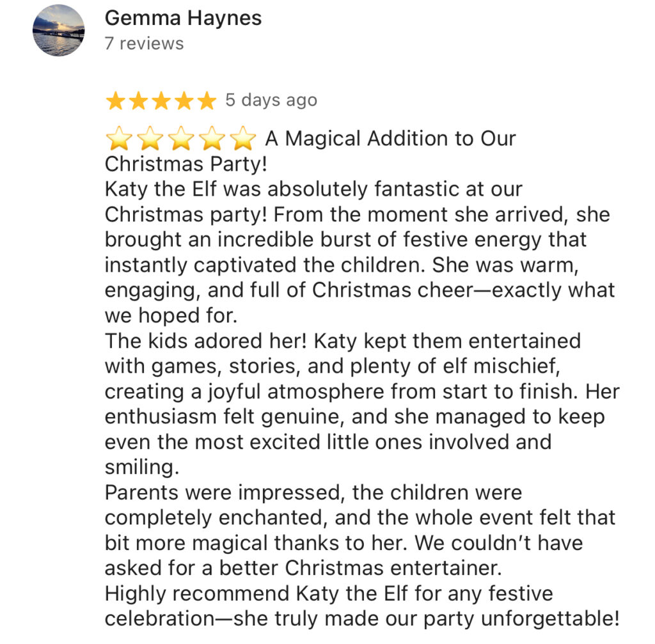The image size is (655, 644).
Task: Click the line starting "Highly recommend Katy"
Action: (329, 593)
